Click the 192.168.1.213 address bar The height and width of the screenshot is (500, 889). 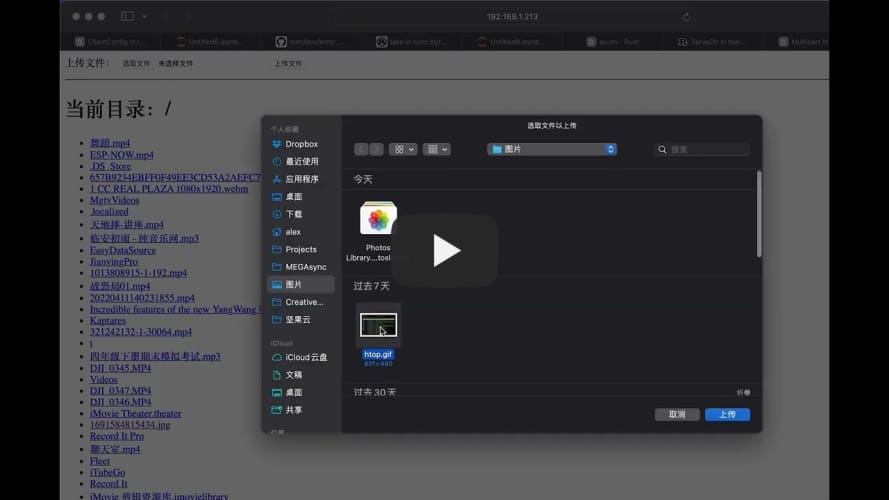(x=513, y=17)
